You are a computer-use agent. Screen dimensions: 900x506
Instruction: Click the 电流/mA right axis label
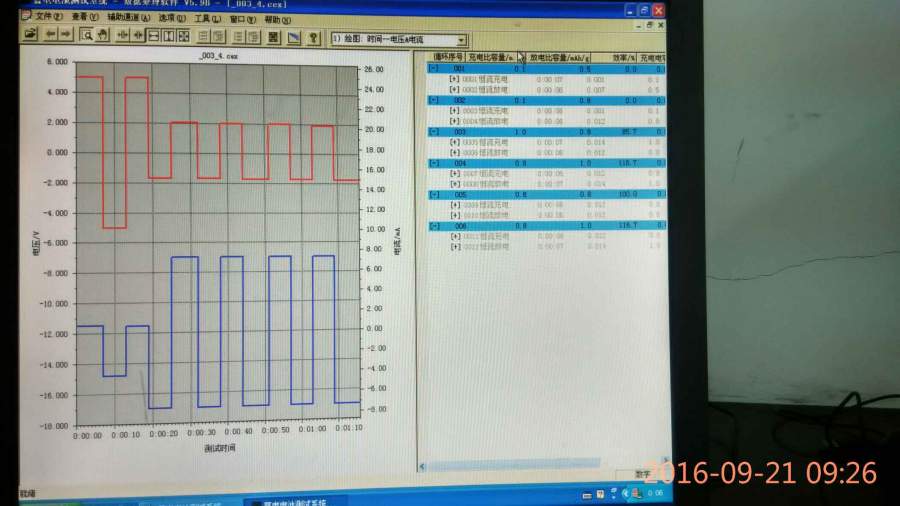tap(397, 241)
